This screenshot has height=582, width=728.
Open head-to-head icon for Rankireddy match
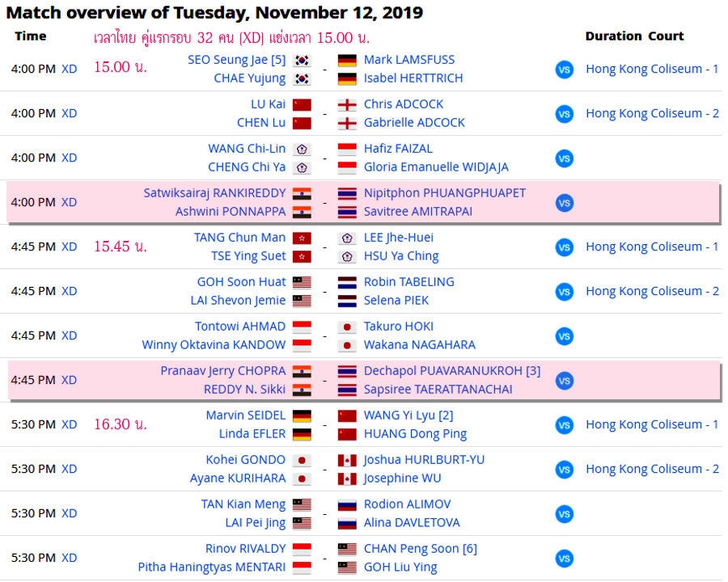pyautogui.click(x=564, y=203)
